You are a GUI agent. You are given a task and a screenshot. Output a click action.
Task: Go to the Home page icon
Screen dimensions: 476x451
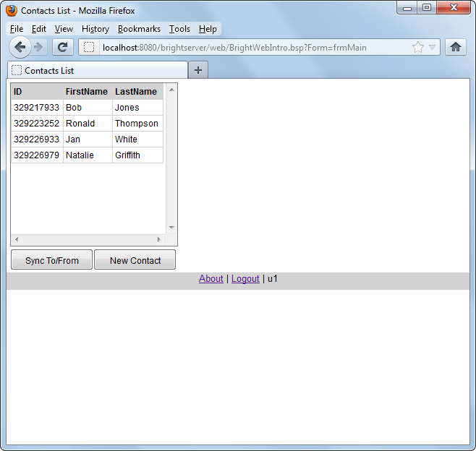click(456, 48)
